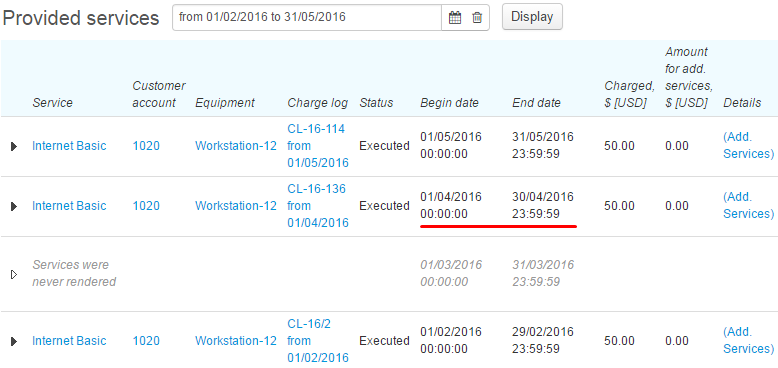Image resolution: width=778 pixels, height=368 pixels.
Task: Open customer account 1020 in the CL-16-114 row
Action: tap(146, 146)
